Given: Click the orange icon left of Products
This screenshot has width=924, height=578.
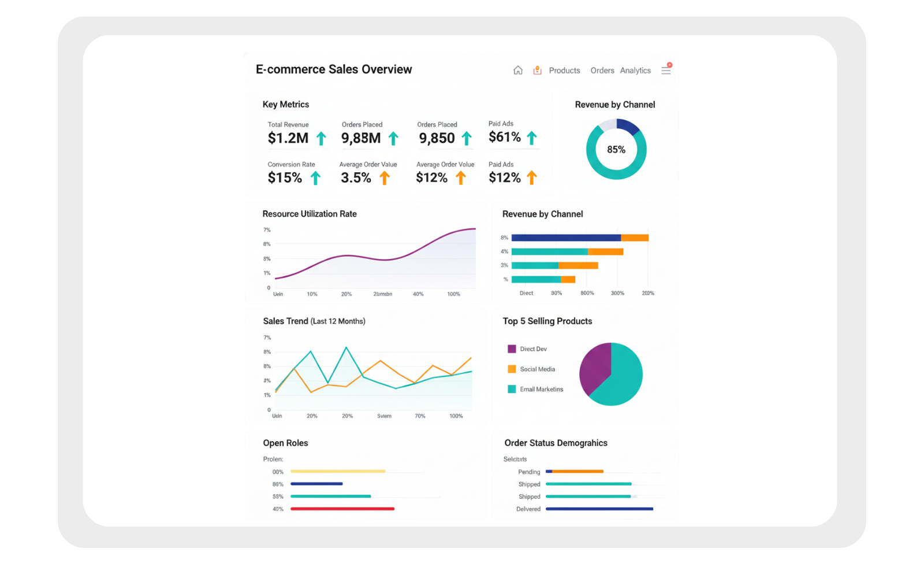Looking at the screenshot, I should click(537, 71).
